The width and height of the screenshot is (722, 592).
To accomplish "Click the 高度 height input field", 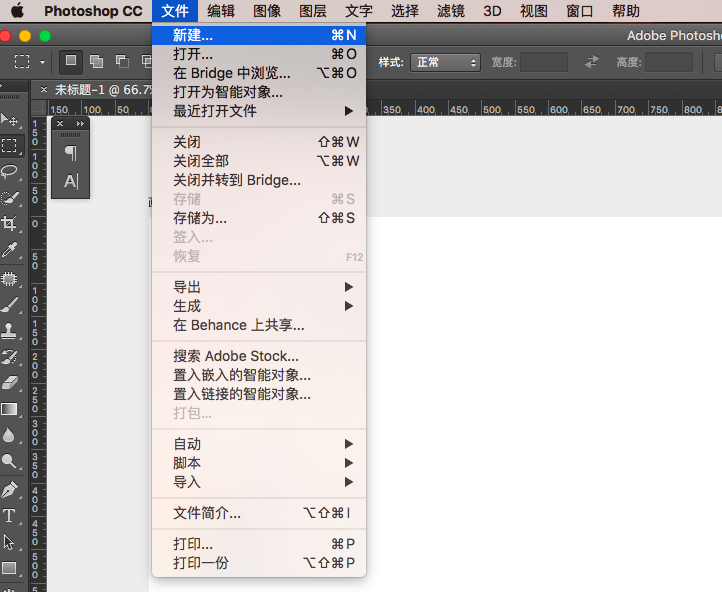I will 669,62.
